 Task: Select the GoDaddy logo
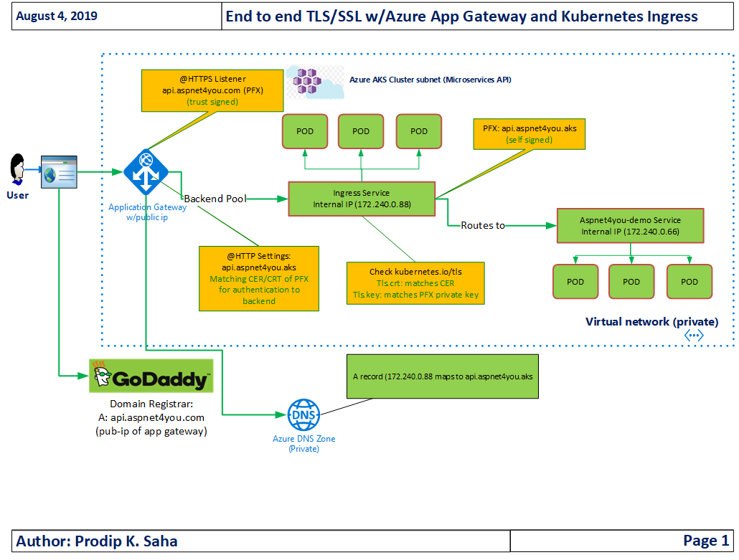point(151,376)
